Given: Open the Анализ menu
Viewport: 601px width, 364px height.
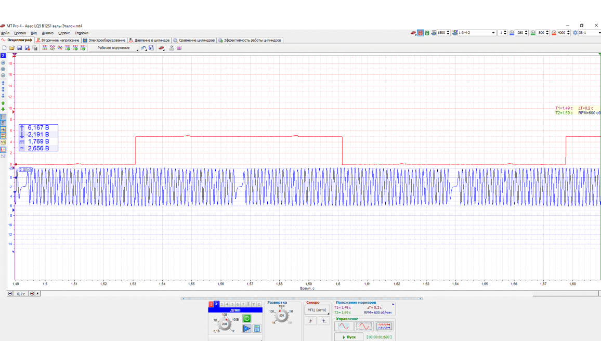Looking at the screenshot, I should 47,33.
